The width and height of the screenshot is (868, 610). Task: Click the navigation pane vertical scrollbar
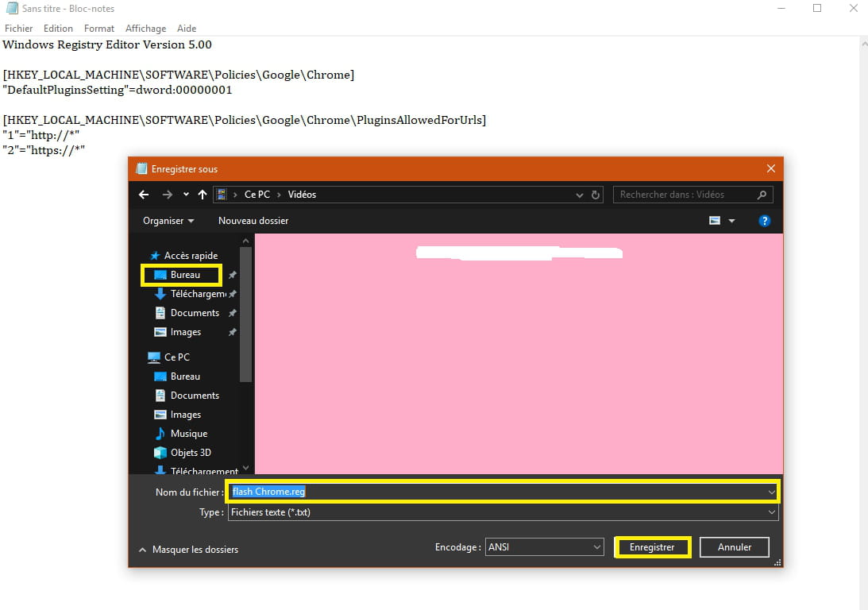coord(246,318)
